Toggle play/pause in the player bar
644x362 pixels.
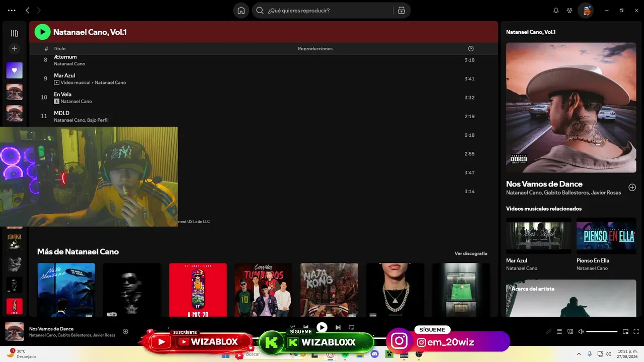click(322, 327)
